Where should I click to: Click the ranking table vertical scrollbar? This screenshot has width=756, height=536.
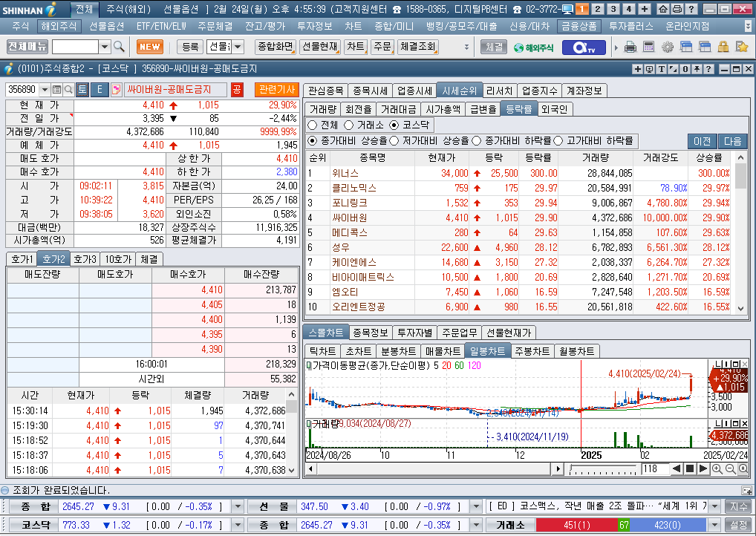(x=741, y=233)
